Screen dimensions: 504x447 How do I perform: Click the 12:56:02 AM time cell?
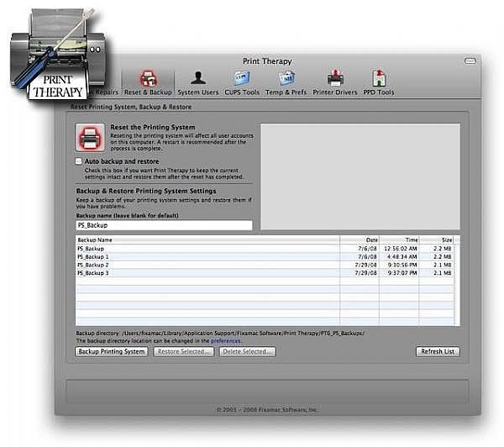coord(401,249)
